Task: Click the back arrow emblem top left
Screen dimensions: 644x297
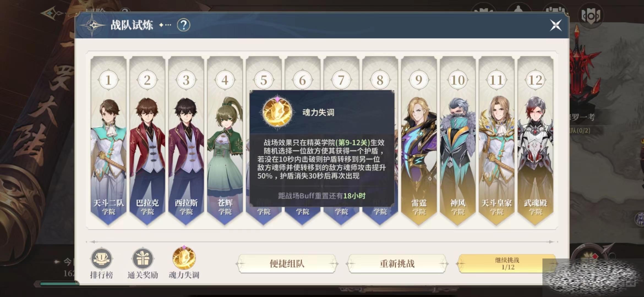Action: (52, 13)
